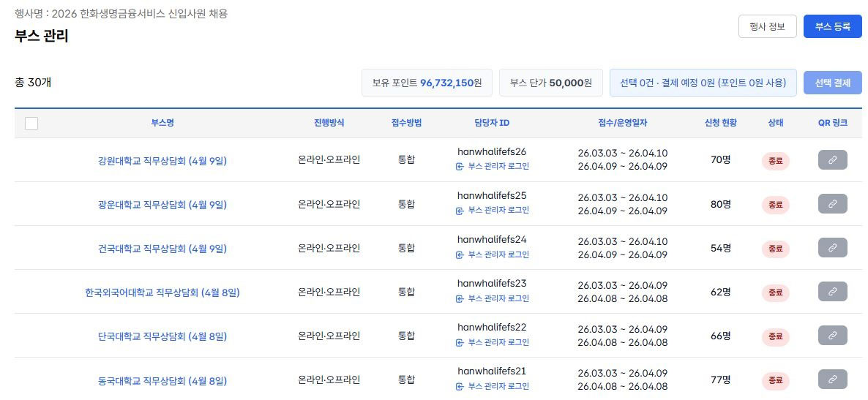Viewport: 868px width, 400px height.
Task: Open 강원대학교 직무상담회 (4월 9일) link
Action: [162, 161]
